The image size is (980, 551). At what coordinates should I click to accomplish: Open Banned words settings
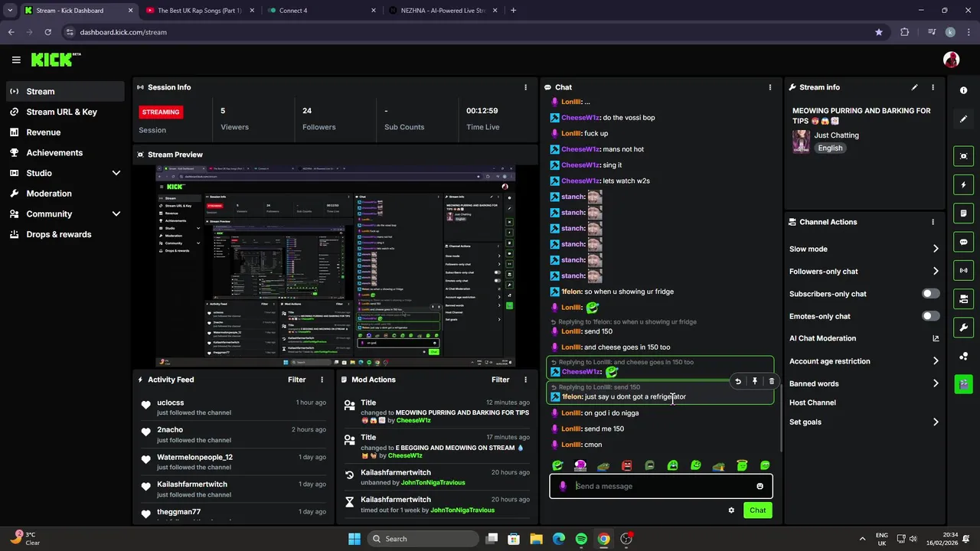pos(864,383)
